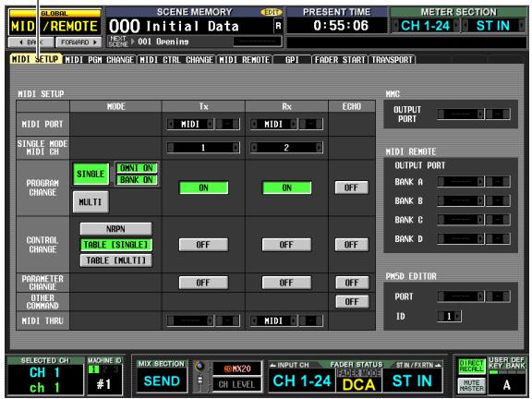This screenshot has height=399, width=532.
Task: Click the MUTE MASTER button
Action: pyautogui.click(x=472, y=386)
